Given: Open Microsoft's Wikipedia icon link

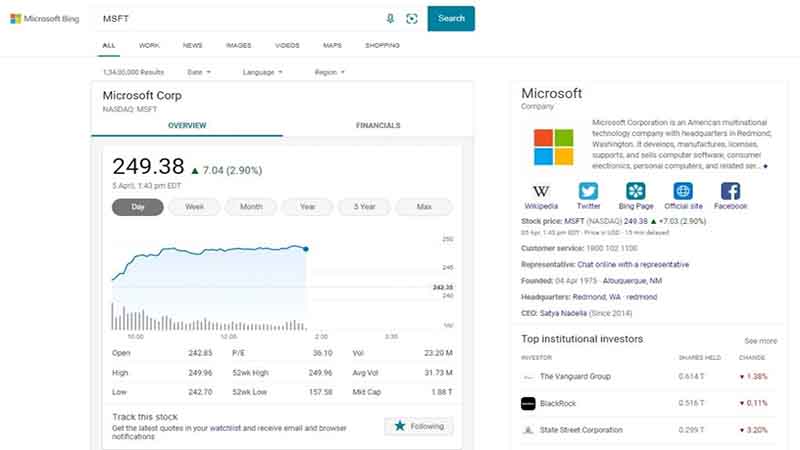Looking at the screenshot, I should pos(541,191).
